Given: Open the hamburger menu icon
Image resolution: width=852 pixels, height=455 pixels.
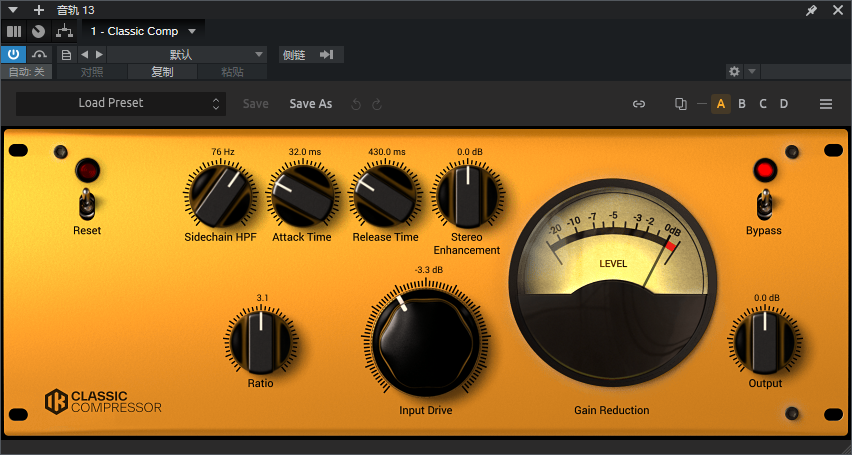Looking at the screenshot, I should point(826,104).
